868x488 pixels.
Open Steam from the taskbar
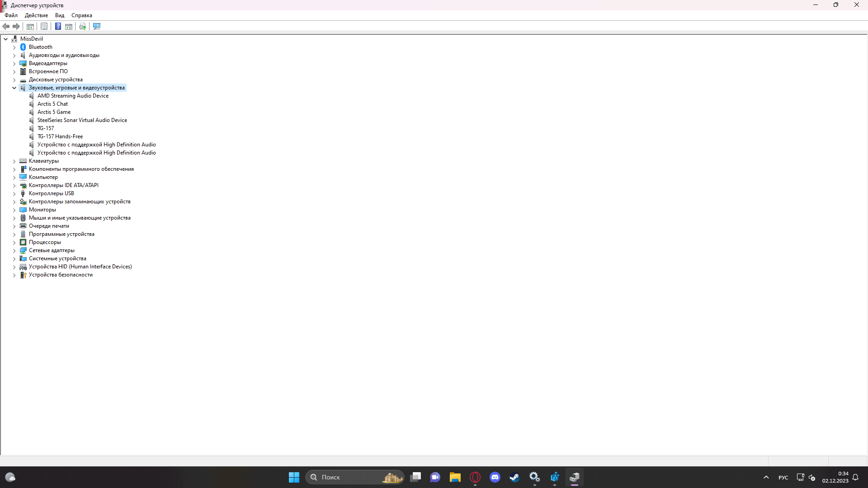tap(514, 477)
